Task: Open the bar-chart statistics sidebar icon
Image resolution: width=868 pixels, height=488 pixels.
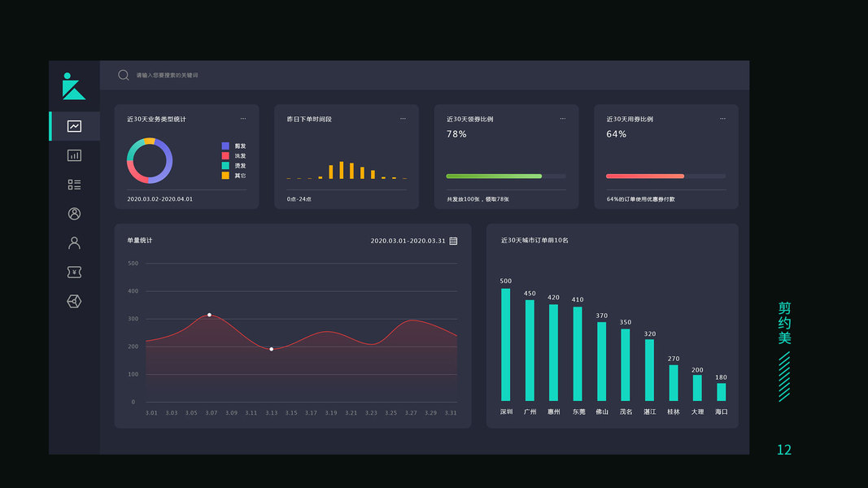Action: click(x=74, y=155)
